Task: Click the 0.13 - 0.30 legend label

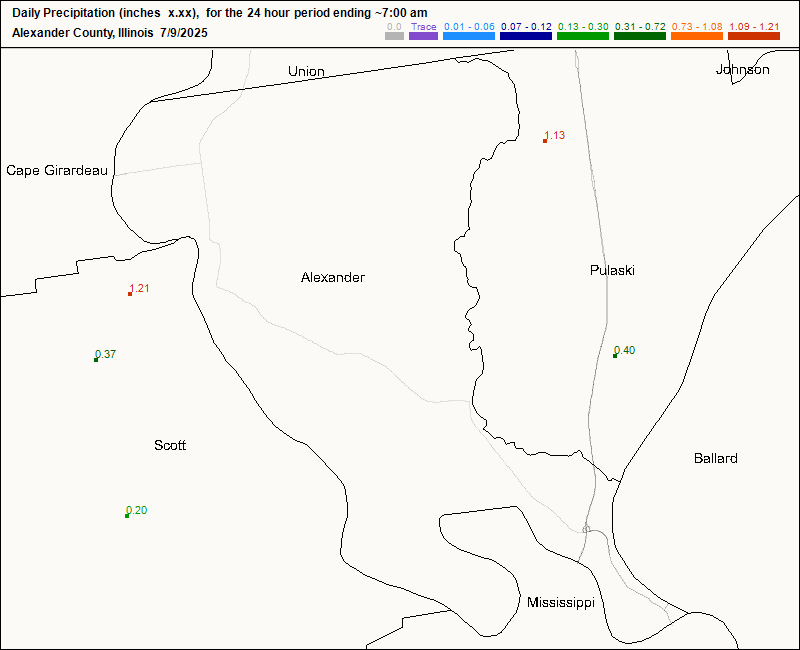Action: 583,27
